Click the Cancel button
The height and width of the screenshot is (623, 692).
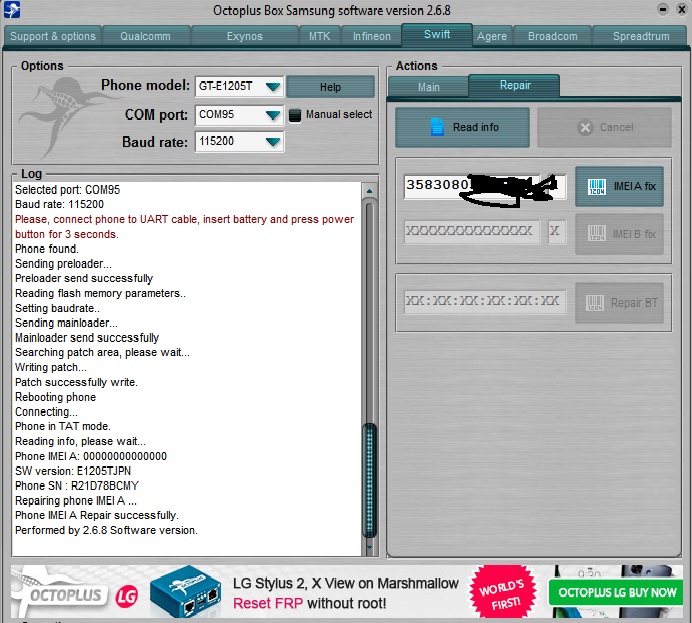604,128
